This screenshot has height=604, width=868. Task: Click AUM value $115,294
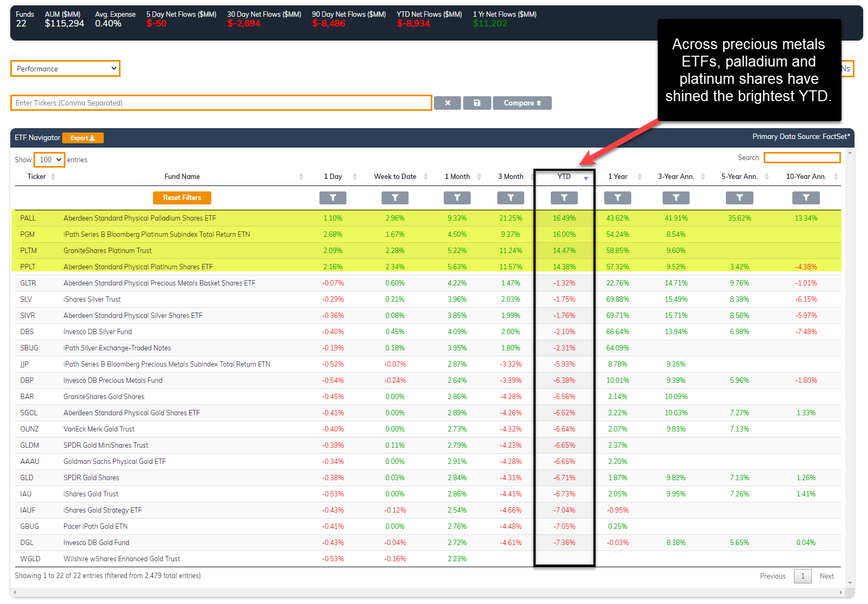click(64, 24)
